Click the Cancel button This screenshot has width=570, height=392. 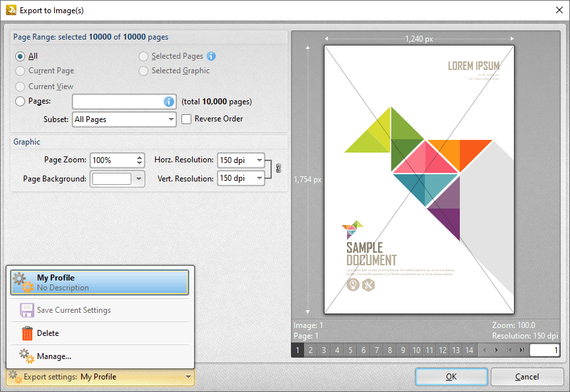coord(527,376)
